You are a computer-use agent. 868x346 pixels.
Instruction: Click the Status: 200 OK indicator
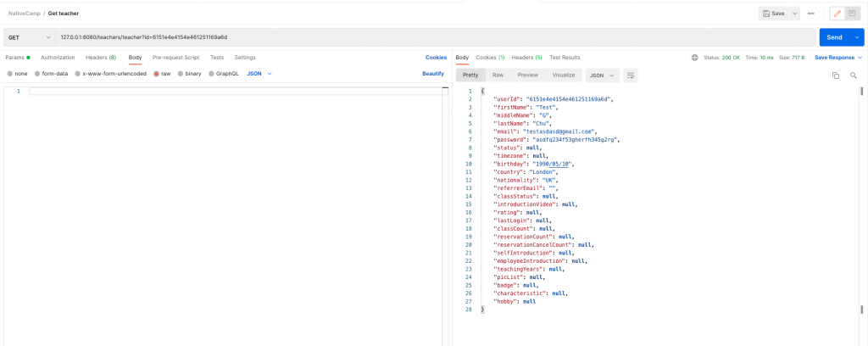click(x=722, y=58)
